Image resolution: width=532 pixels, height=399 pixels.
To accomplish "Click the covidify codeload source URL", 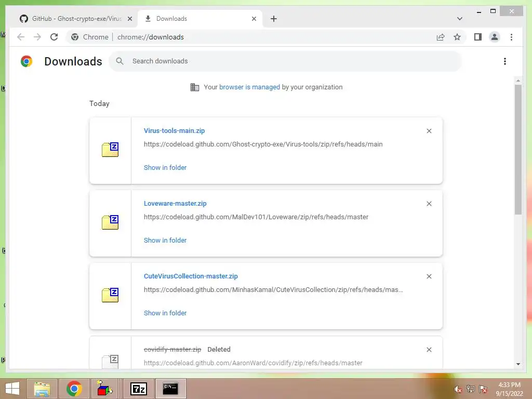I will coord(253,363).
